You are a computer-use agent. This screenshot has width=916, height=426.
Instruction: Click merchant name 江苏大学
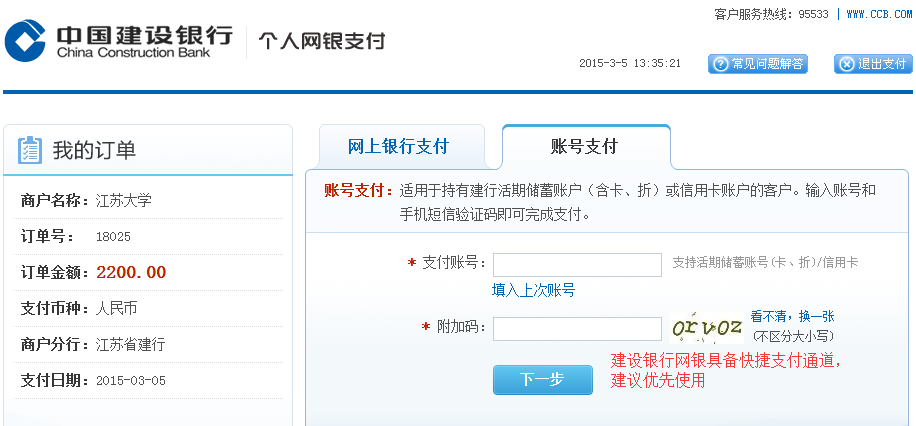[x=124, y=201]
